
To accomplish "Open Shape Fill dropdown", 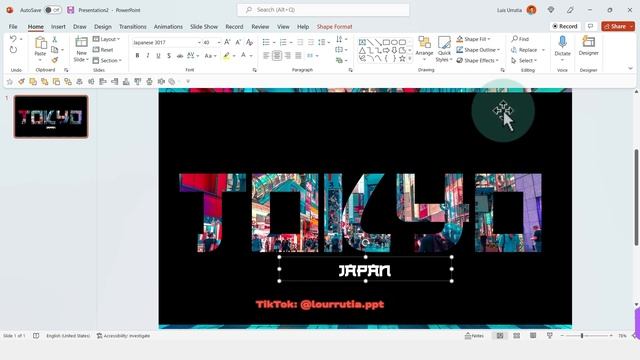I will pyautogui.click(x=473, y=39).
